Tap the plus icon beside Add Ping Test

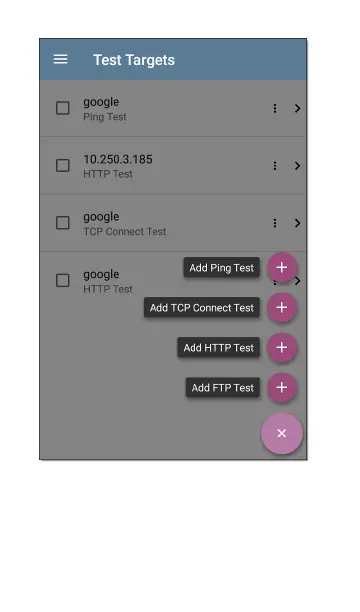coord(282,268)
